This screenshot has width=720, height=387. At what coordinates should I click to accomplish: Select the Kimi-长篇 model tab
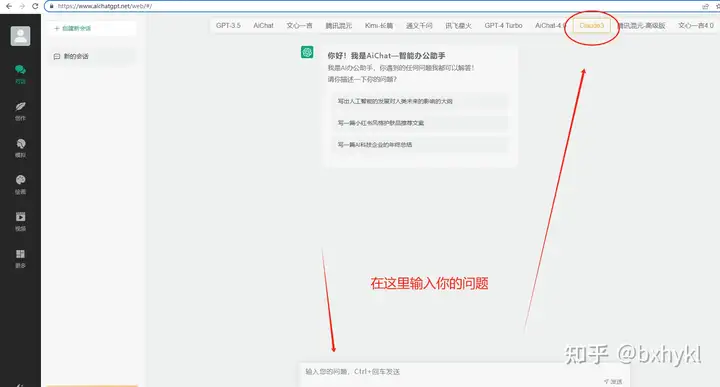379,26
